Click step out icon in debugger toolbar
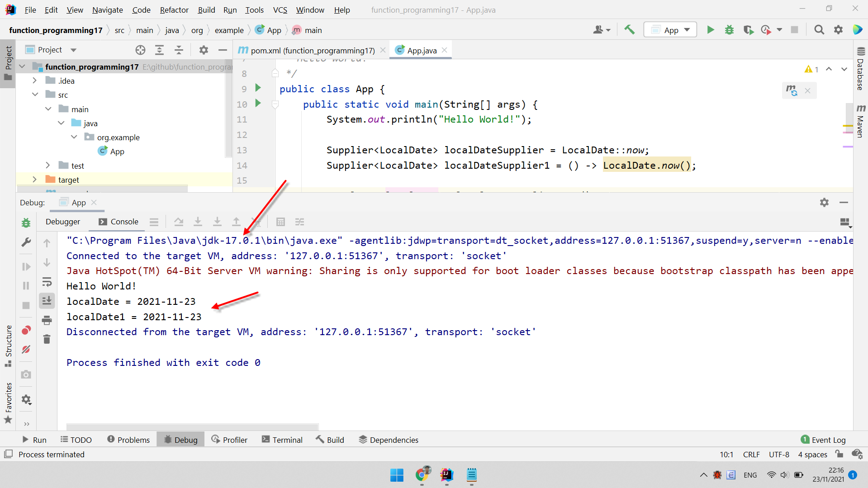Image resolution: width=868 pixels, height=488 pixels. pos(236,222)
